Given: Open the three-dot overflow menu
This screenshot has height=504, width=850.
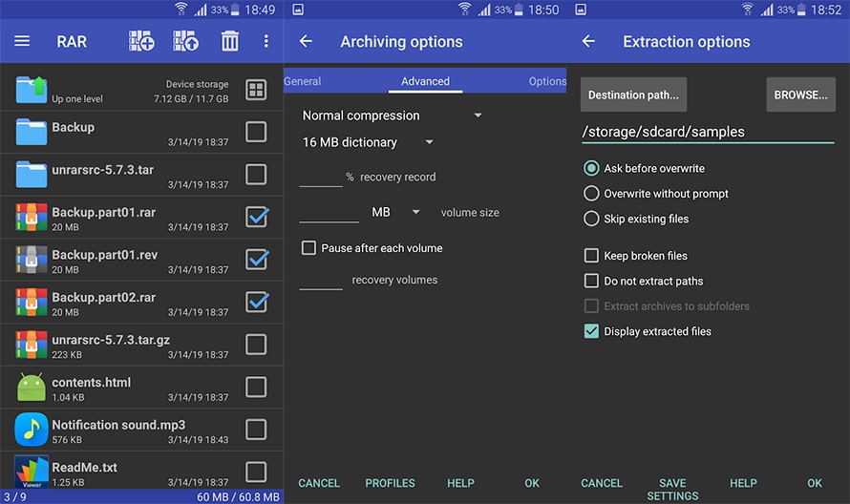Looking at the screenshot, I should coord(266,42).
